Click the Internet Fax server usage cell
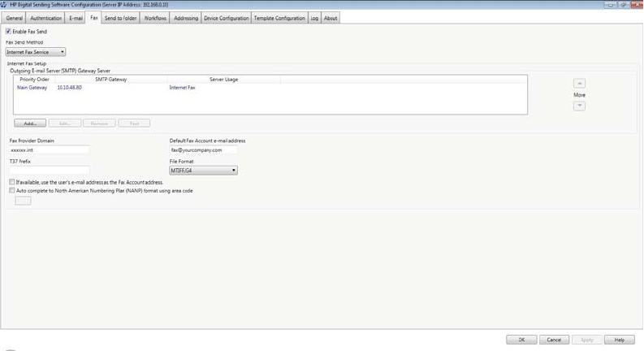Screen dimensions: 644x351 183,88
